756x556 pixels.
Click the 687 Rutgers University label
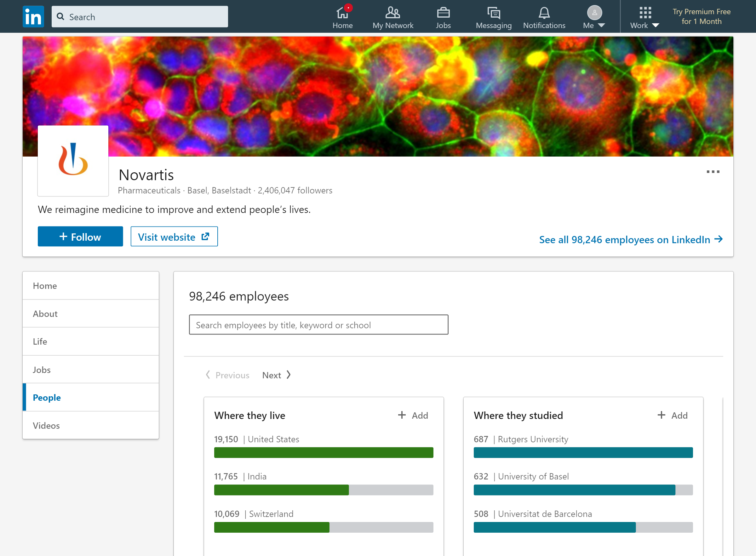(521, 439)
